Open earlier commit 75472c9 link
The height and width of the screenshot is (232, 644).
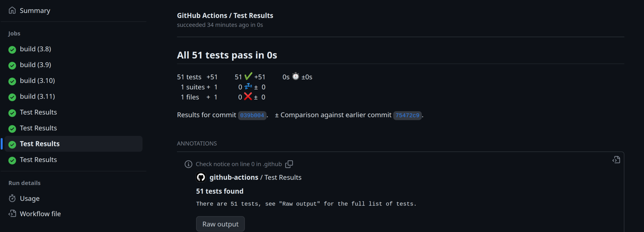(x=407, y=115)
